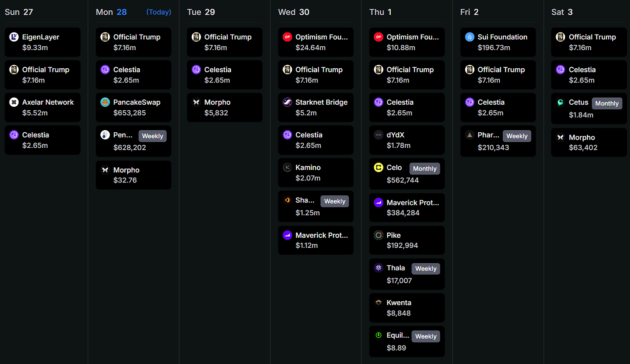The height and width of the screenshot is (364, 630).
Task: Click the Weekly badge on Monday's Pen... card
Action: (x=153, y=136)
